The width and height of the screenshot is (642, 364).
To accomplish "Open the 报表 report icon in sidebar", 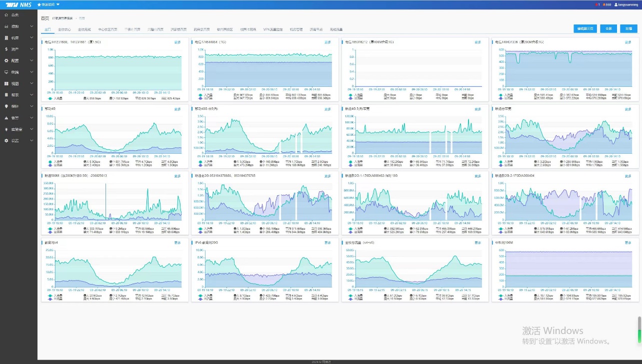I will pos(6,95).
